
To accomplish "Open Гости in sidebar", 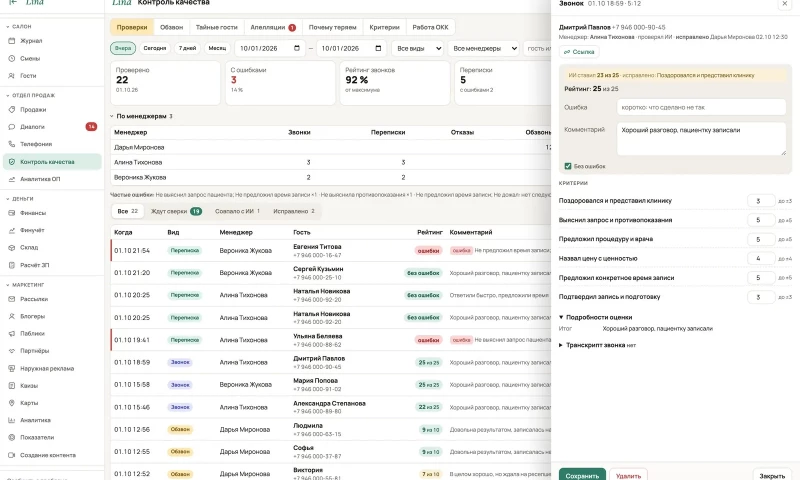I will (x=51, y=75).
